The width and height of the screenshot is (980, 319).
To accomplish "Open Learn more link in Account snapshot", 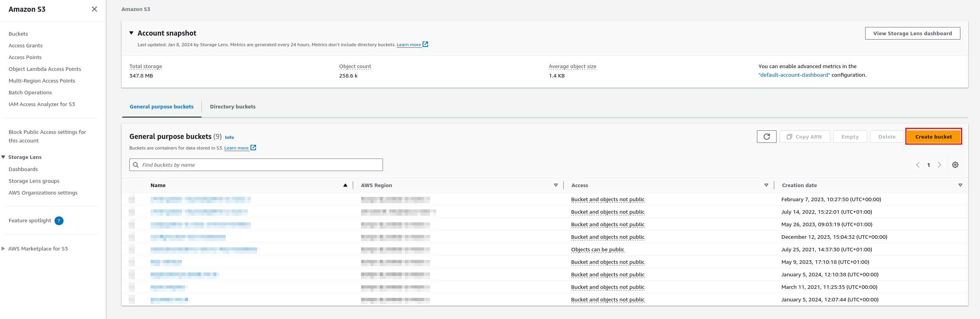I will coord(409,45).
